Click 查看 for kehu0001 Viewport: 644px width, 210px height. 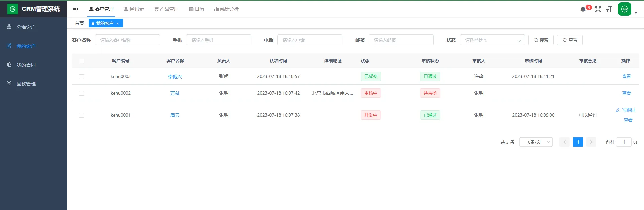point(628,120)
